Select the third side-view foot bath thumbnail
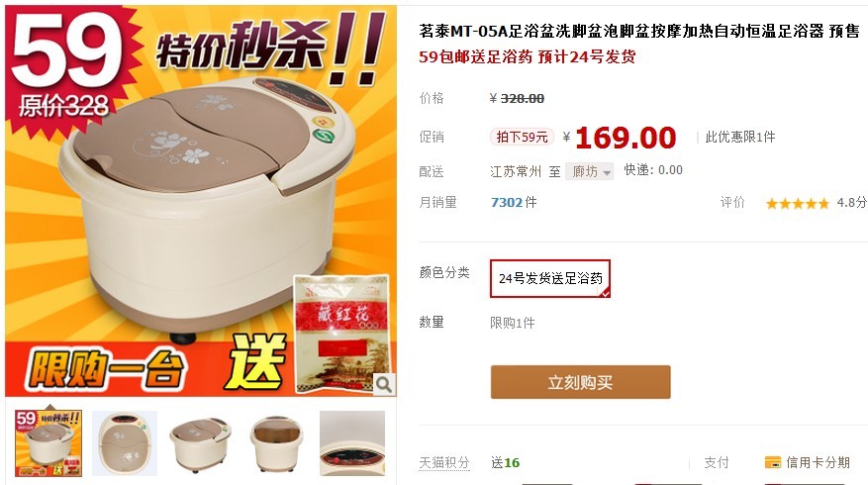This screenshot has width=868, height=485. pos(200,443)
